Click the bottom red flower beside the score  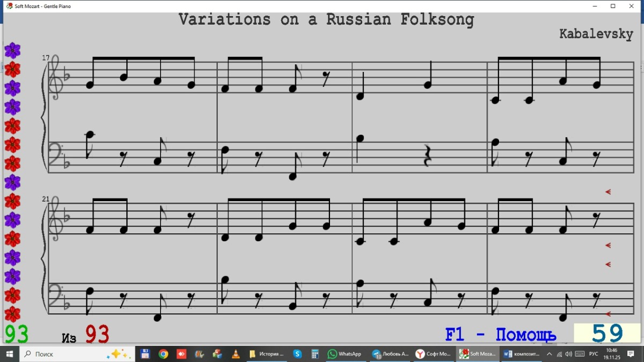click(x=12, y=314)
